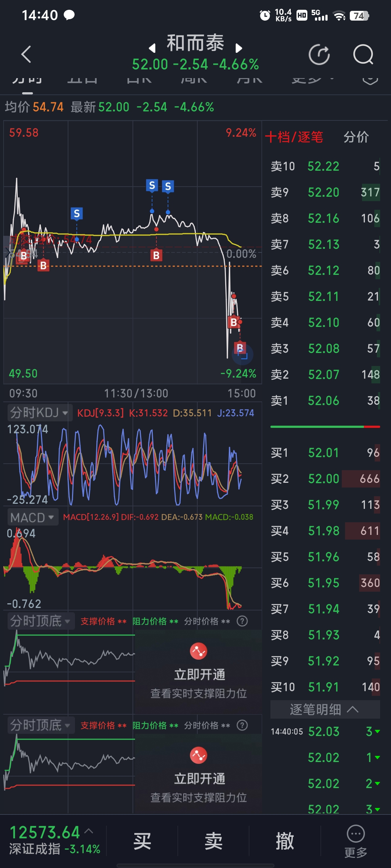The height and width of the screenshot is (868, 391).
Task: Open the second 分时顶底 indicator dropdown
Action: [x=41, y=725]
